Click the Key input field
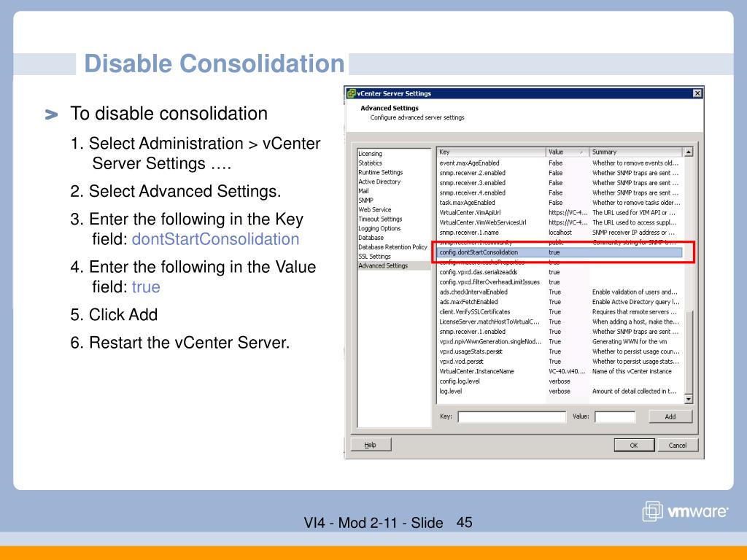747x560 pixels. point(511,417)
